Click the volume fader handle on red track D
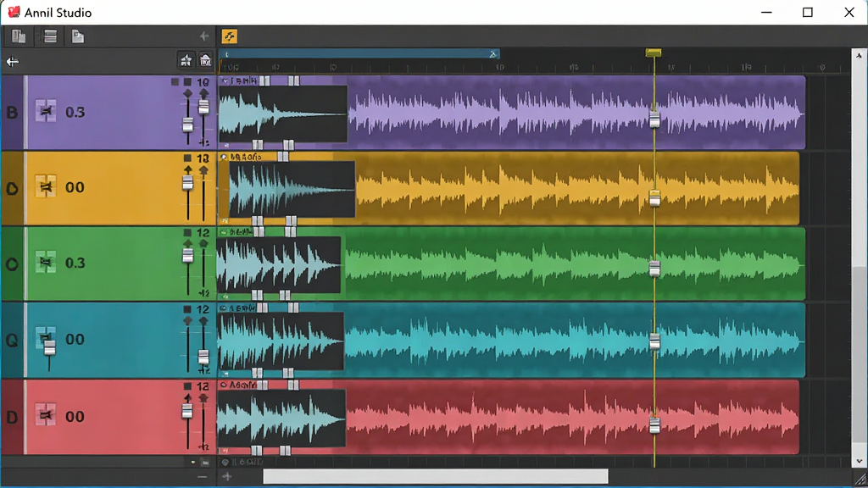This screenshot has height=488, width=868. 187,411
